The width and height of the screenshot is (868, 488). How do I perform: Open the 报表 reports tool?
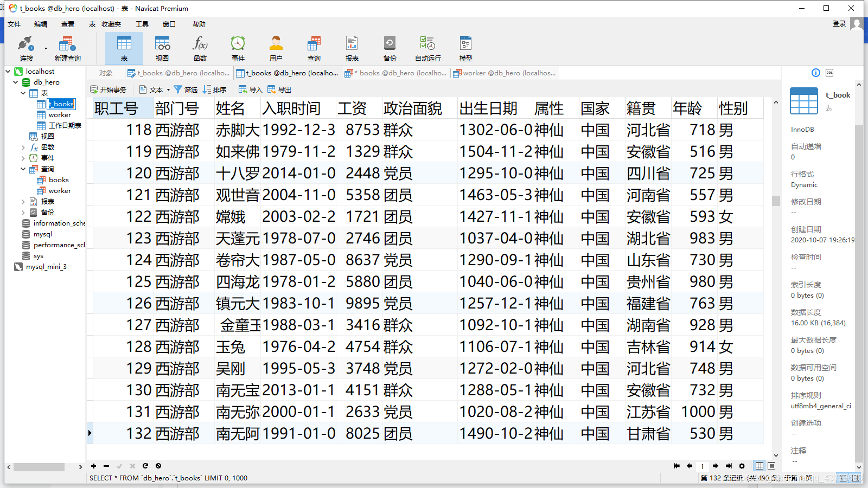(x=352, y=48)
